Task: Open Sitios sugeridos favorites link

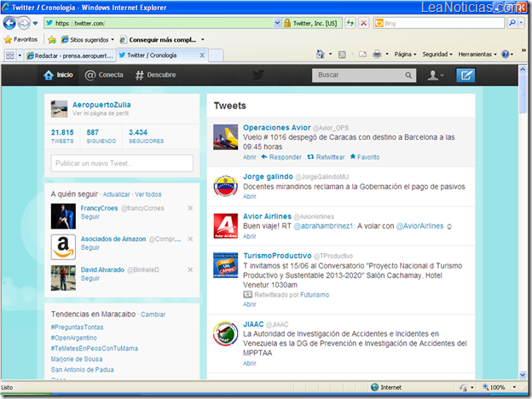Action: click(x=88, y=40)
